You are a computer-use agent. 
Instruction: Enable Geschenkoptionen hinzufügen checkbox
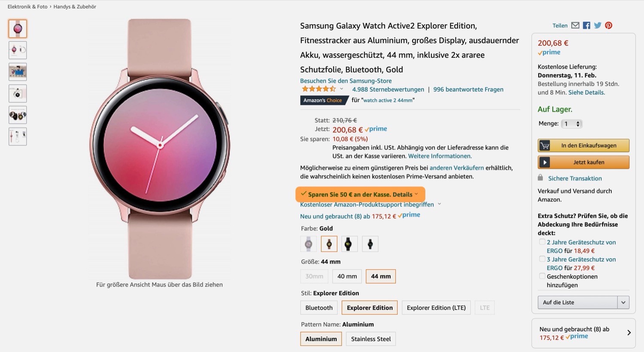(x=542, y=276)
